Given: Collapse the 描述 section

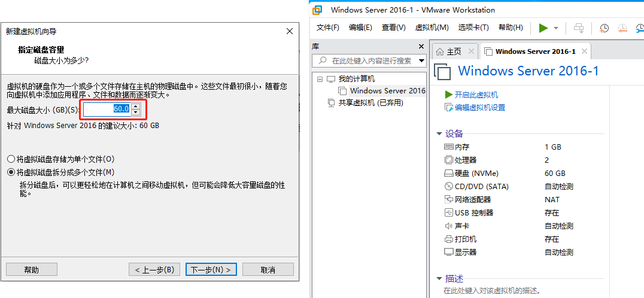Looking at the screenshot, I should [x=439, y=278].
